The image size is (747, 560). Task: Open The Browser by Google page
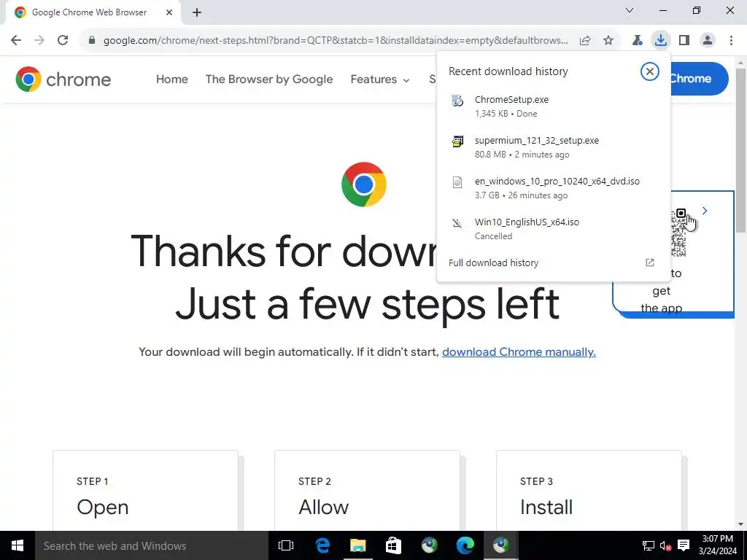tap(269, 79)
